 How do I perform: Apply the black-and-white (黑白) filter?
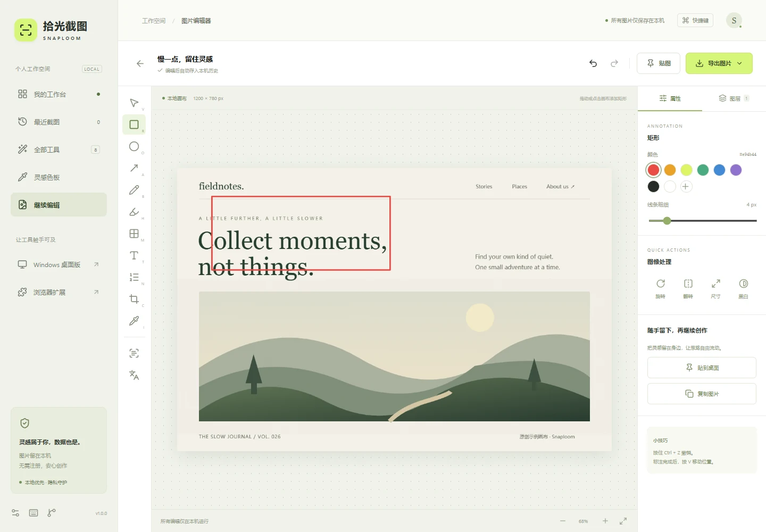click(x=744, y=288)
